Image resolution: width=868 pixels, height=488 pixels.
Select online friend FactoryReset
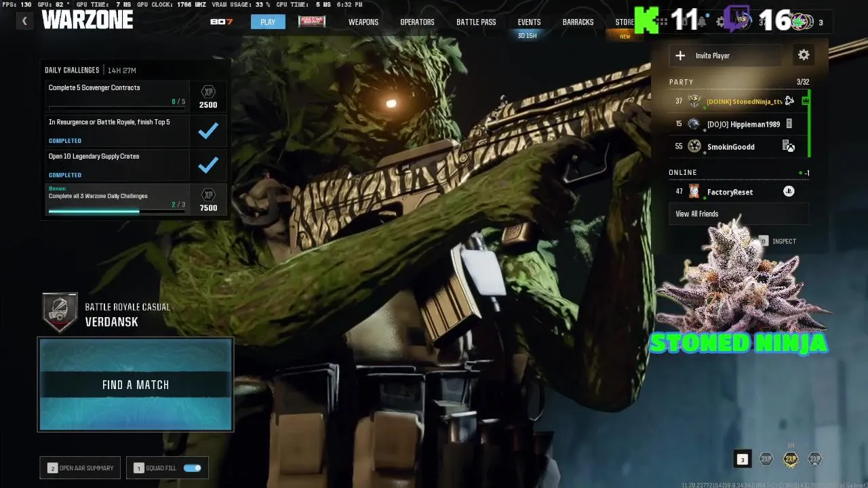coord(738,192)
